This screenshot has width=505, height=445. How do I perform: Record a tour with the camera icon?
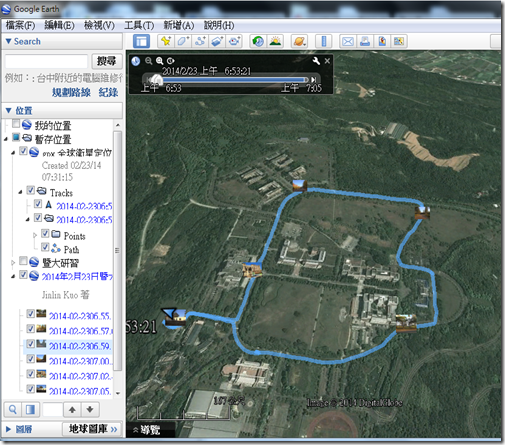[234, 41]
